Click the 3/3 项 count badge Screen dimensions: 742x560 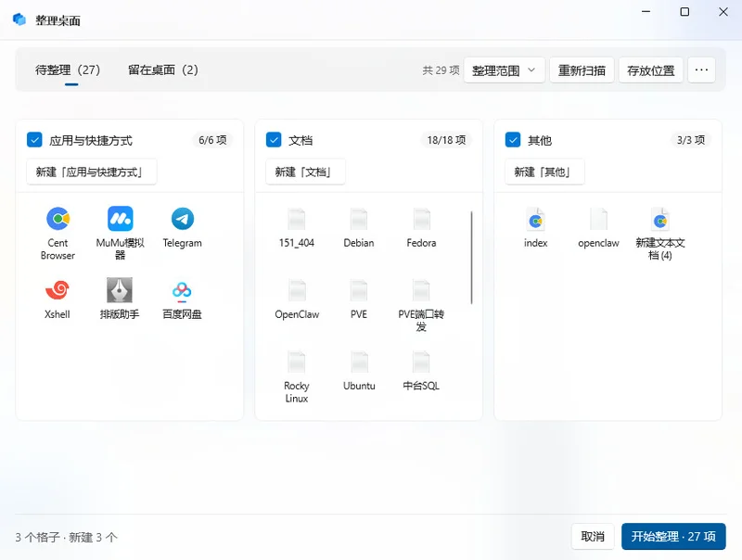[x=691, y=140]
